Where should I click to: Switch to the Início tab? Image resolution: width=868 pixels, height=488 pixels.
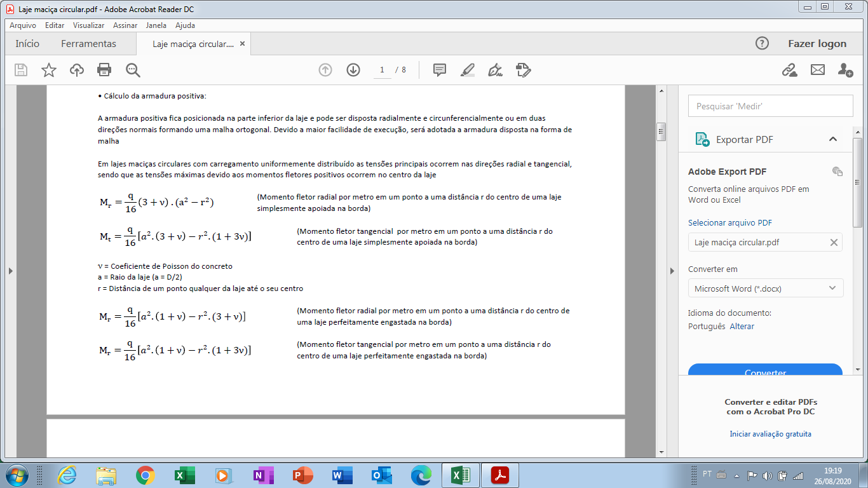27,44
